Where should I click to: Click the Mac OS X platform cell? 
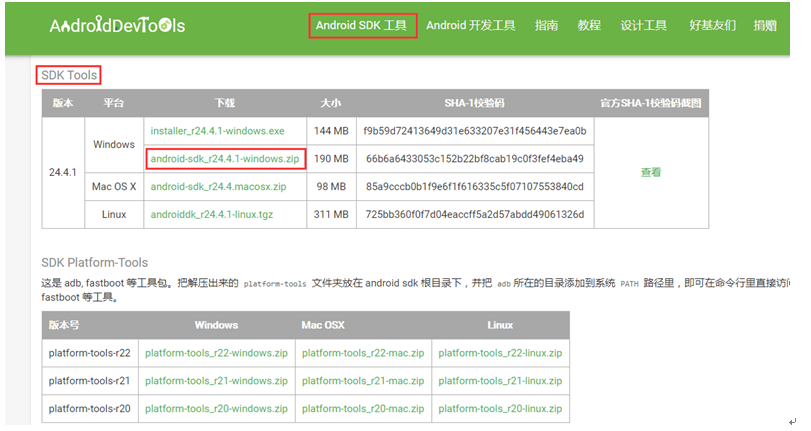point(114,187)
